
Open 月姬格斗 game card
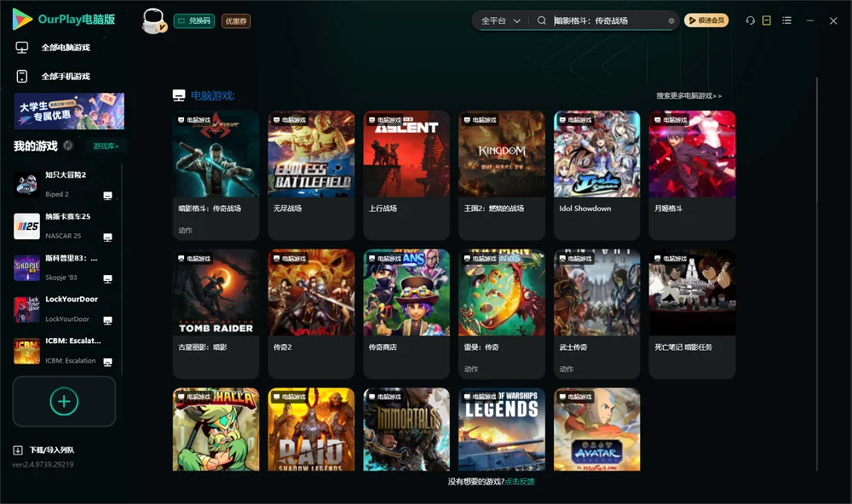692,175
